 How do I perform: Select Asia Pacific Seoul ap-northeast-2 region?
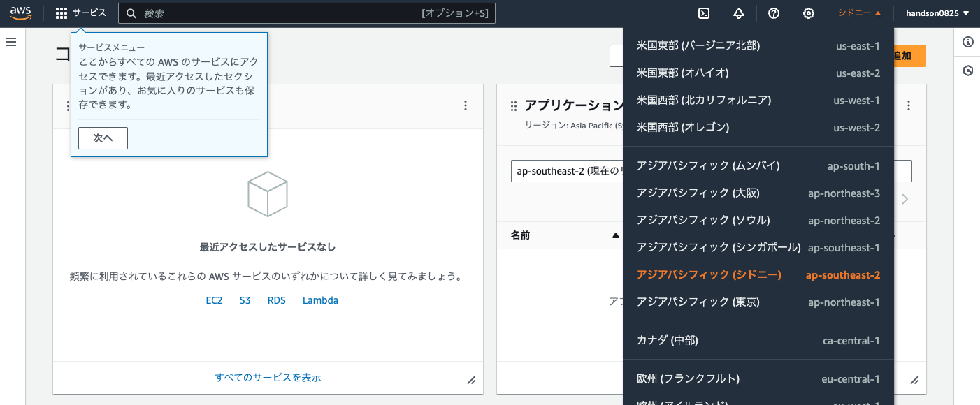(x=758, y=221)
